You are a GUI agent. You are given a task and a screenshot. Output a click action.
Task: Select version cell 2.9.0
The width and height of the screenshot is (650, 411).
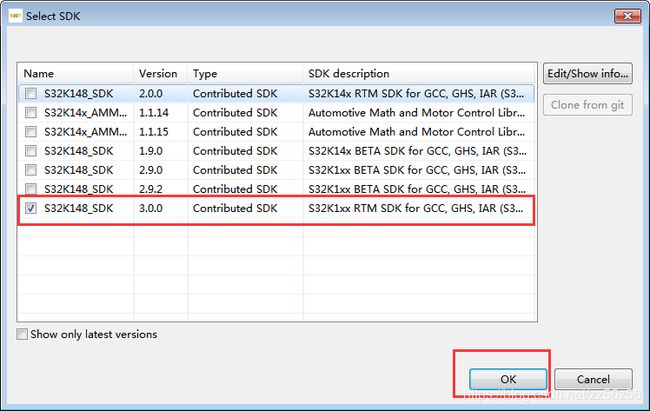151,170
